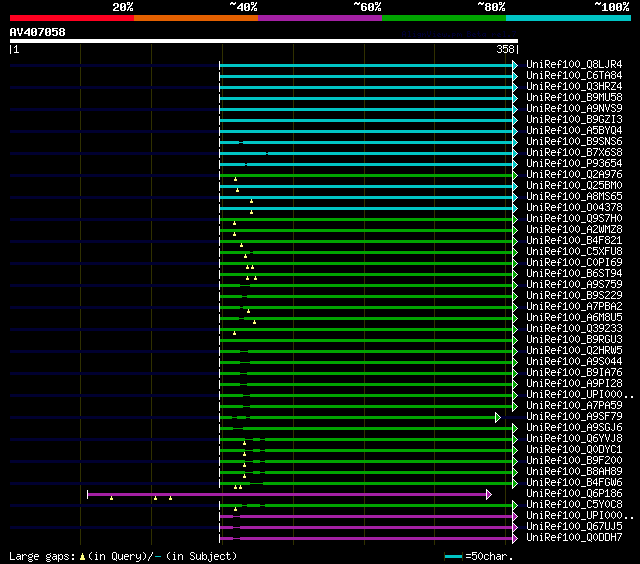Click the green arrowhead of hit B4FGW6
The height and width of the screenshot is (564, 640).
(x=515, y=483)
